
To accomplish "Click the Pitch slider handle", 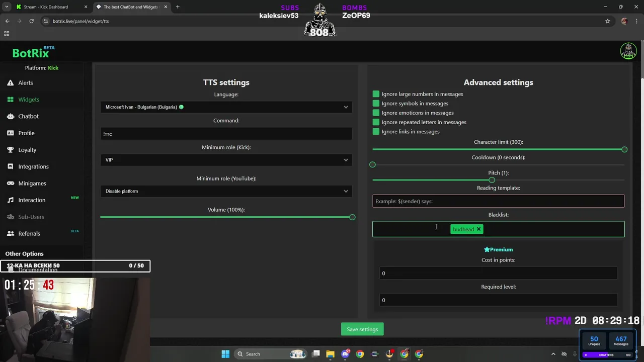I will pyautogui.click(x=492, y=180).
